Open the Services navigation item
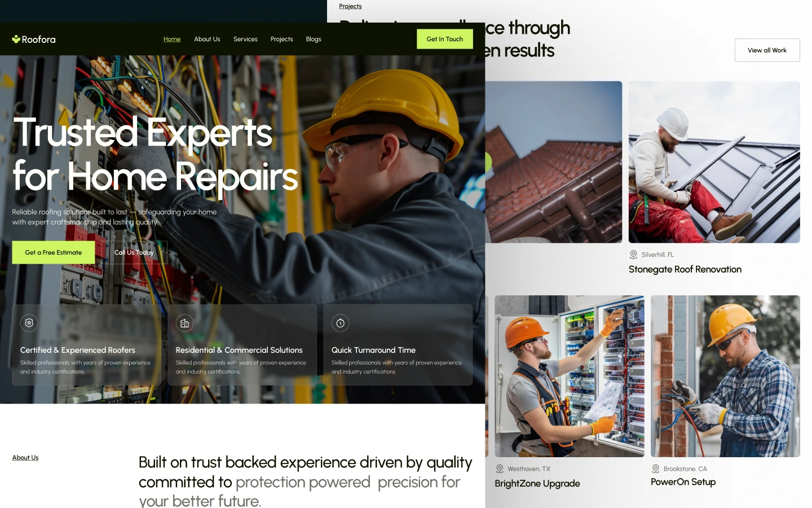Screen dimensions: 812x508 point(245,39)
